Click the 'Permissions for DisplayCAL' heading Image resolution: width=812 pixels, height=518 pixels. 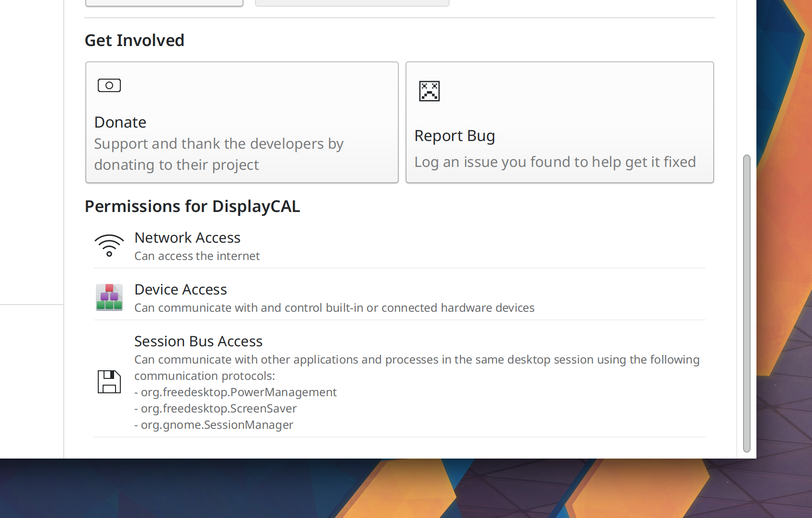(x=192, y=206)
